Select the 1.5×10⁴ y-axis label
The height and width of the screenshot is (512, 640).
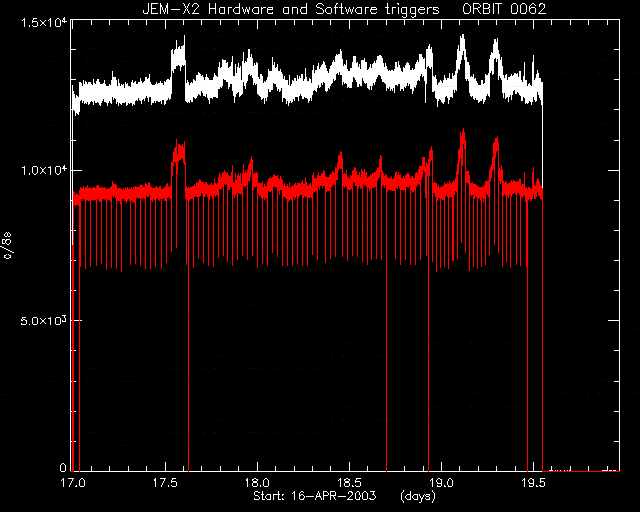pyautogui.click(x=44, y=23)
